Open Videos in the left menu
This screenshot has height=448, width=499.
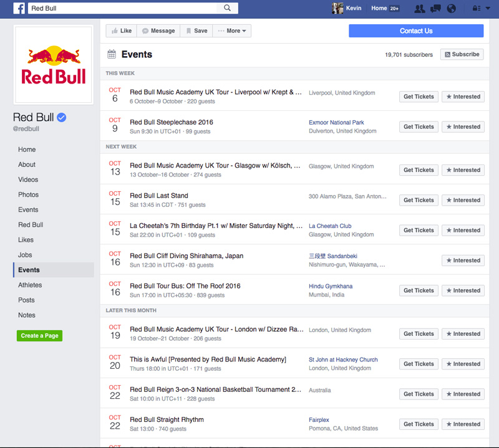click(28, 179)
